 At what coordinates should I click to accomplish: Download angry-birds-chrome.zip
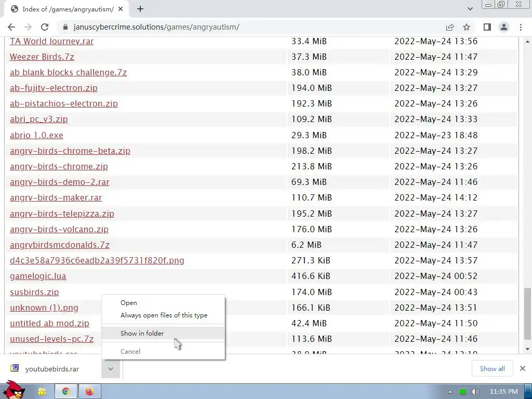[x=59, y=166]
